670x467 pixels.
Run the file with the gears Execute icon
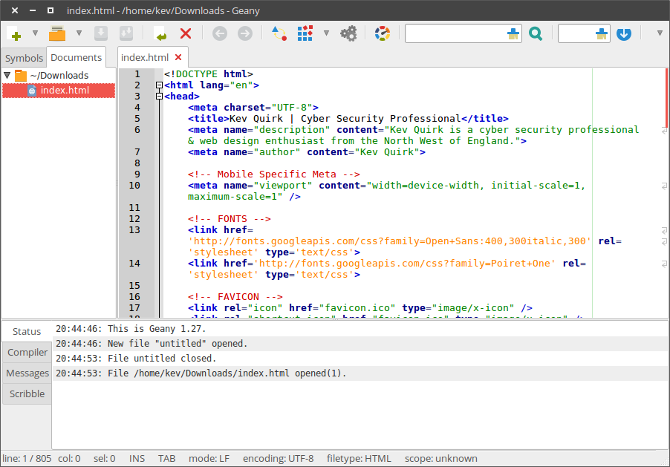click(349, 33)
